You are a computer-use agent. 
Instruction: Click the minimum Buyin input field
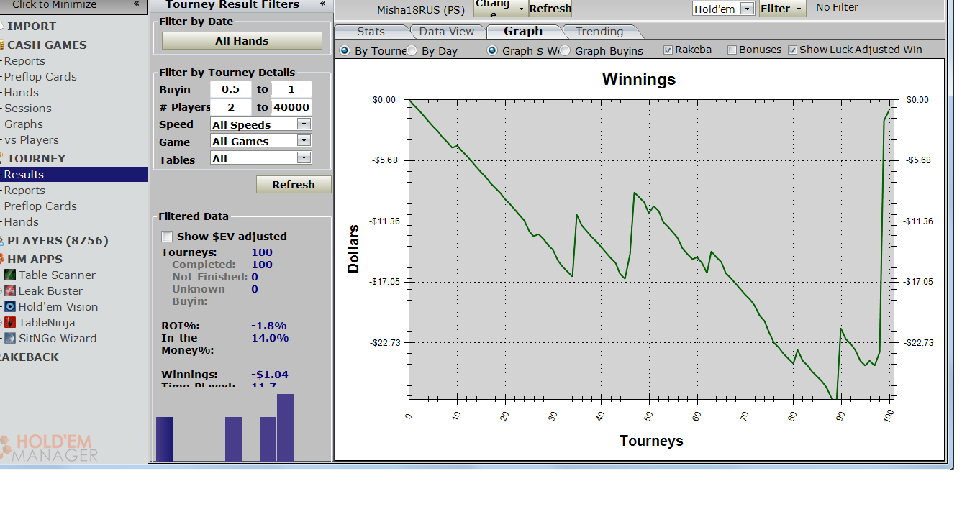coord(231,90)
